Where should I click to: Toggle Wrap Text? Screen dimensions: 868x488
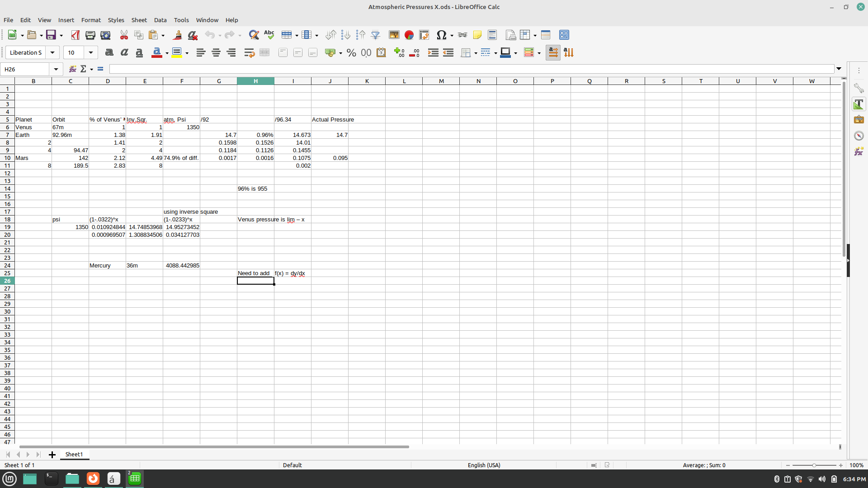tap(250, 53)
